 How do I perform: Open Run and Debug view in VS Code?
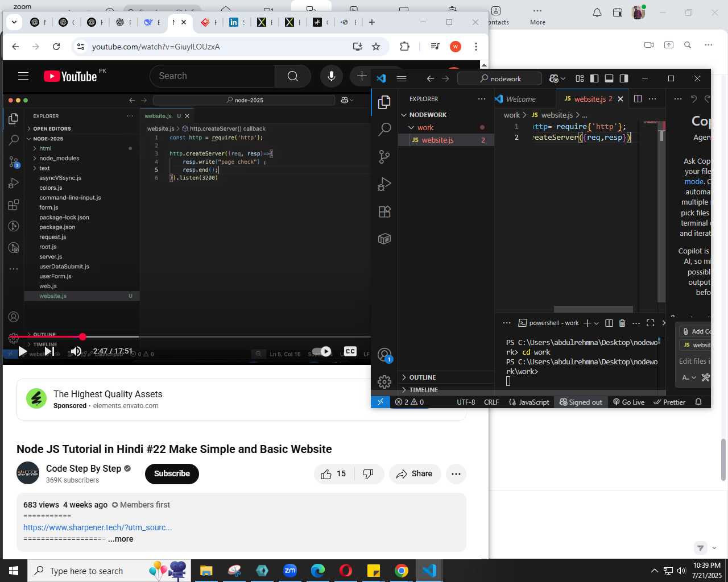click(x=384, y=184)
